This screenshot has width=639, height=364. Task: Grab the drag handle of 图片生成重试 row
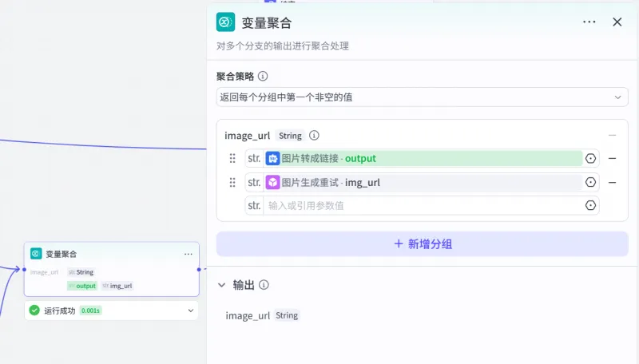(232, 183)
